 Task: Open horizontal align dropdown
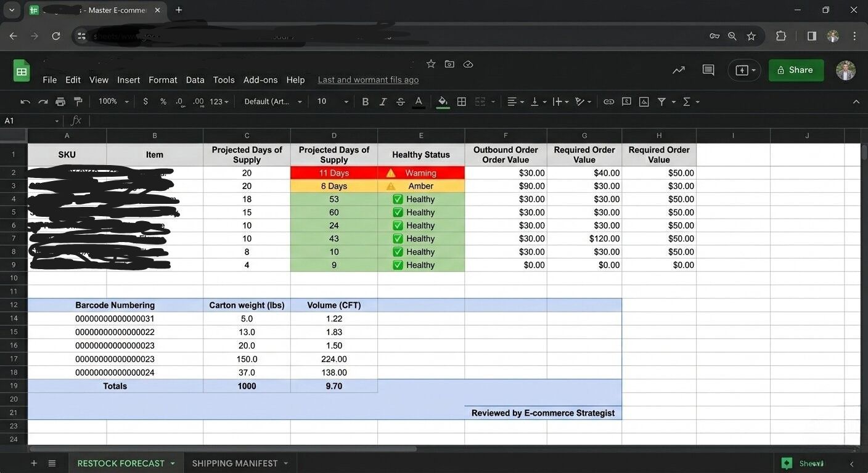click(515, 102)
